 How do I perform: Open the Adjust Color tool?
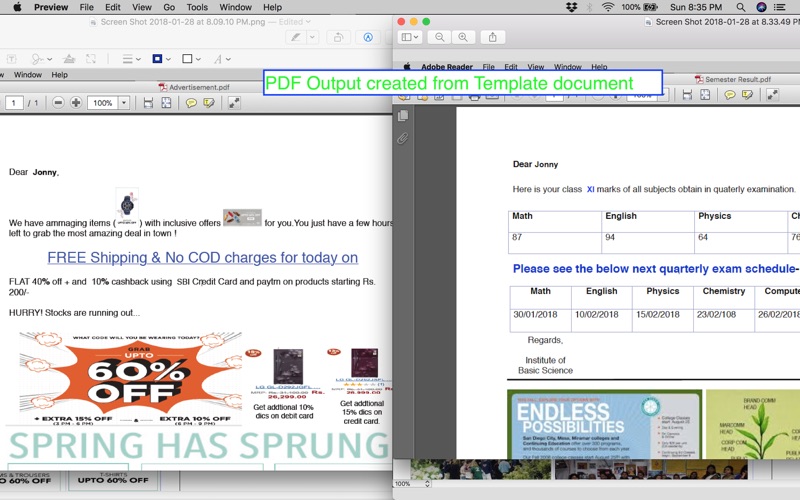pyautogui.click(x=69, y=59)
